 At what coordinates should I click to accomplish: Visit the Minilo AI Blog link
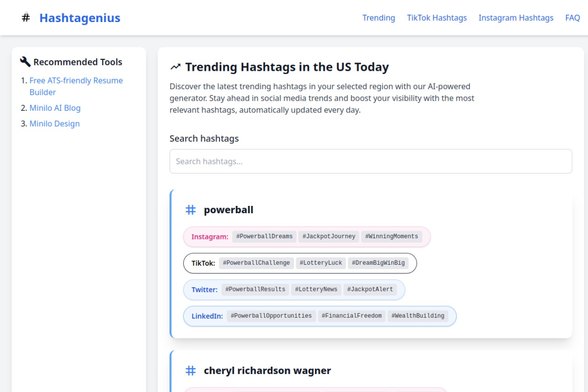pyautogui.click(x=55, y=108)
